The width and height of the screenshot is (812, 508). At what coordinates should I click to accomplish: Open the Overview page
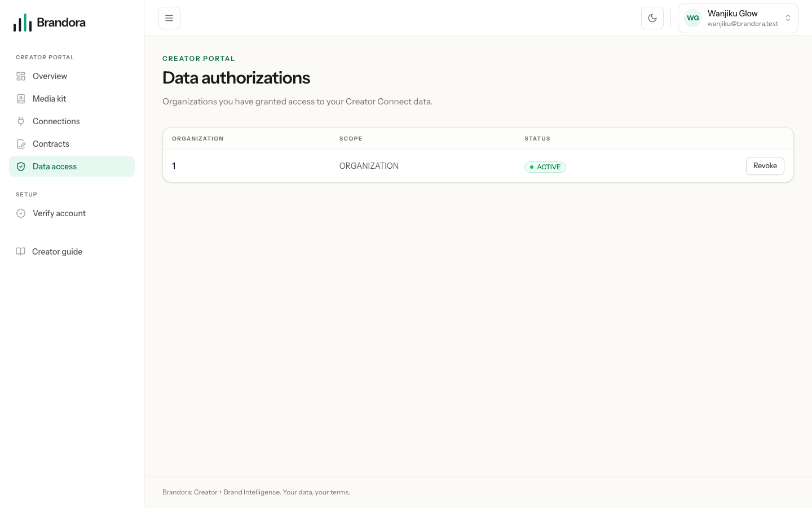click(x=72, y=76)
